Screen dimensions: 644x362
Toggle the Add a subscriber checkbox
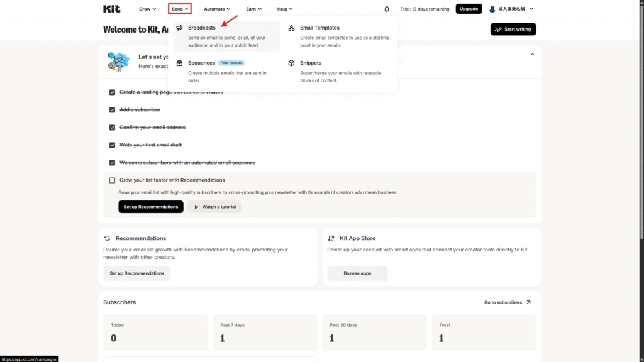(112, 110)
